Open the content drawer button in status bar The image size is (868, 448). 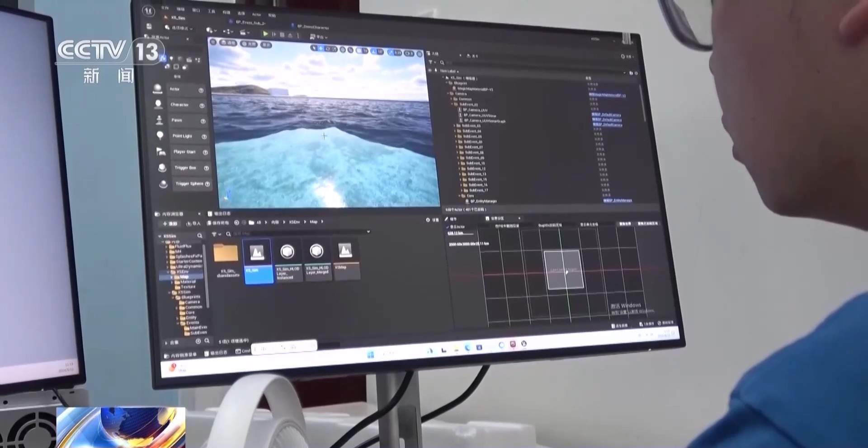pos(180,355)
